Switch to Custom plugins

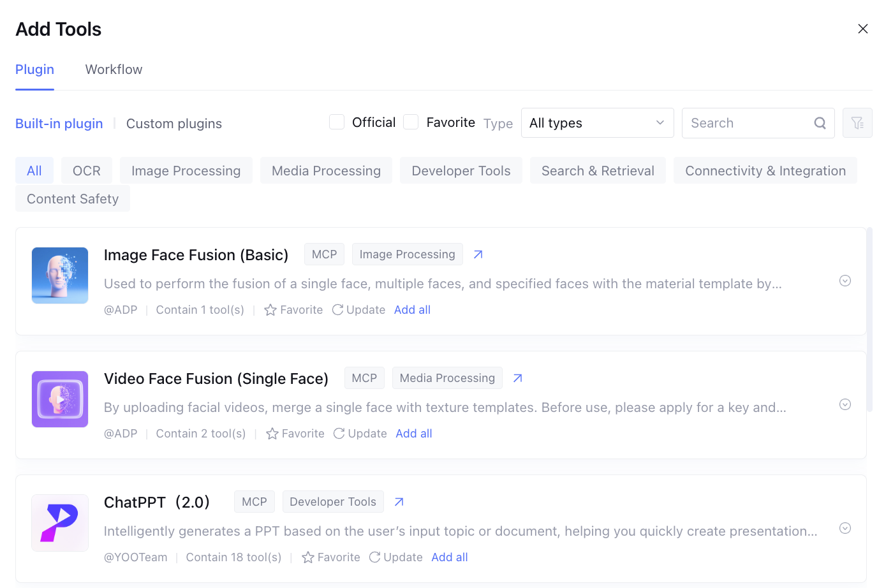pyautogui.click(x=174, y=124)
